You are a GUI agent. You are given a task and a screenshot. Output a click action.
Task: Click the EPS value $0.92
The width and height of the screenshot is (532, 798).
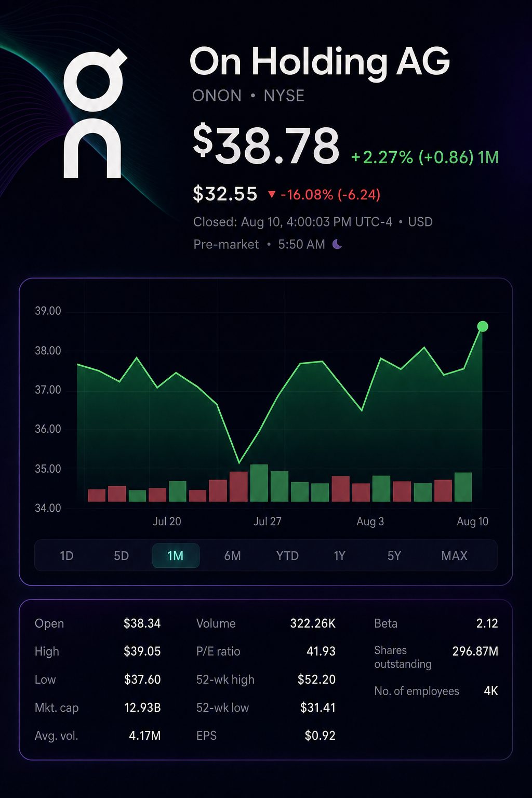[x=320, y=736]
